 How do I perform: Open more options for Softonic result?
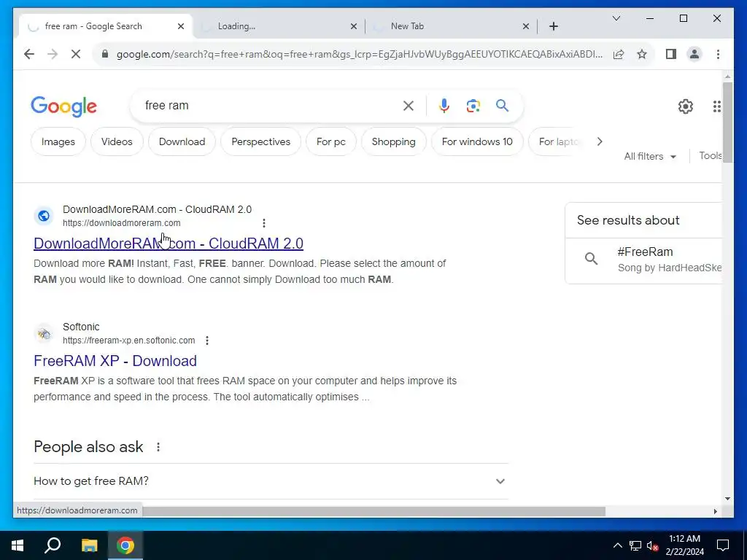pyautogui.click(x=206, y=341)
